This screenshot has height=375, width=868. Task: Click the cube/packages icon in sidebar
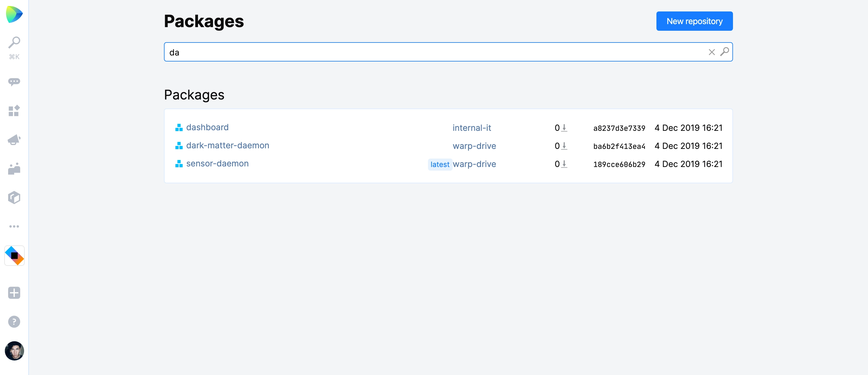coord(14,197)
